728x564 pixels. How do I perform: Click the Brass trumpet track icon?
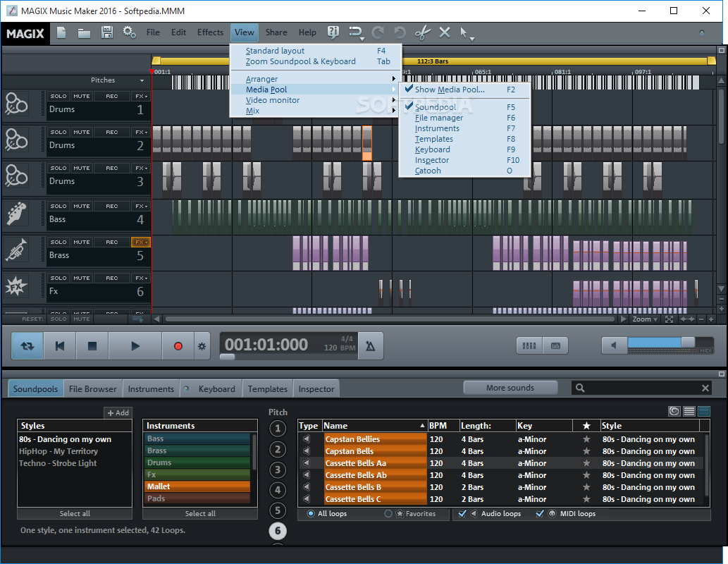point(16,250)
